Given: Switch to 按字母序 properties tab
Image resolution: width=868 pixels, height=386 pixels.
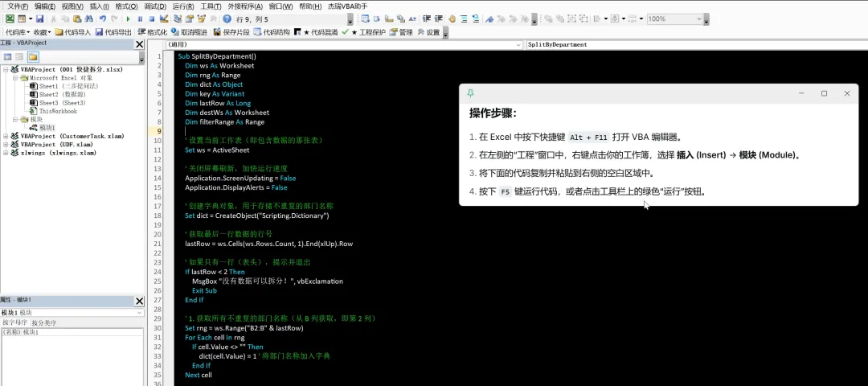Looking at the screenshot, I should point(14,322).
